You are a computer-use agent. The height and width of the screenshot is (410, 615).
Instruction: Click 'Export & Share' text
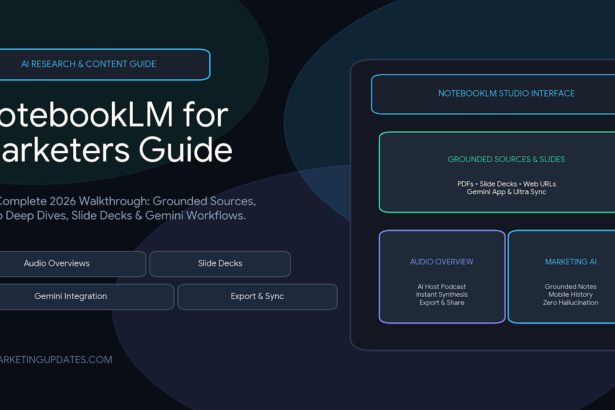click(442, 303)
